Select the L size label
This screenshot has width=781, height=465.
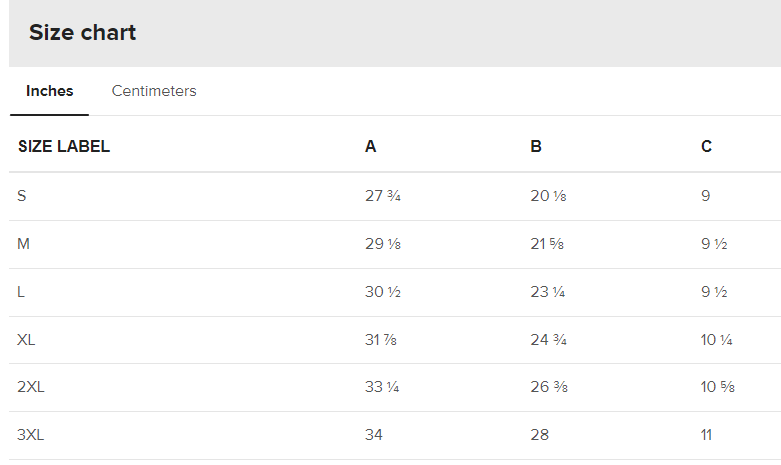pos(21,292)
